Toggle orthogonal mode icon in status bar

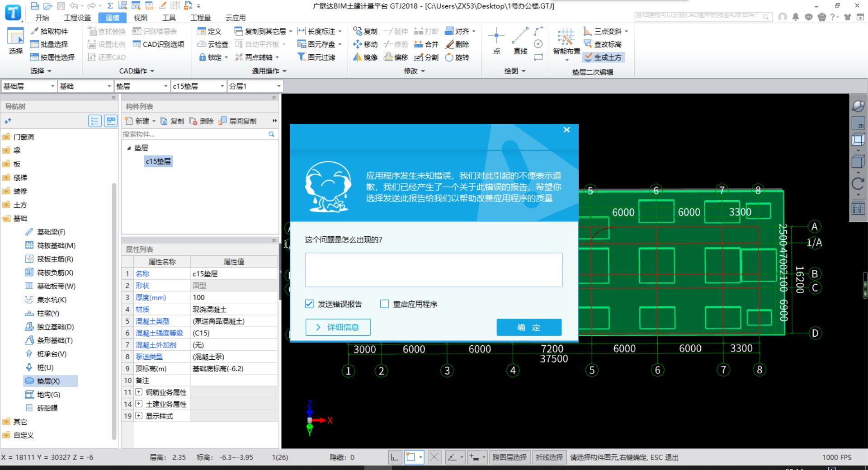[394, 457]
